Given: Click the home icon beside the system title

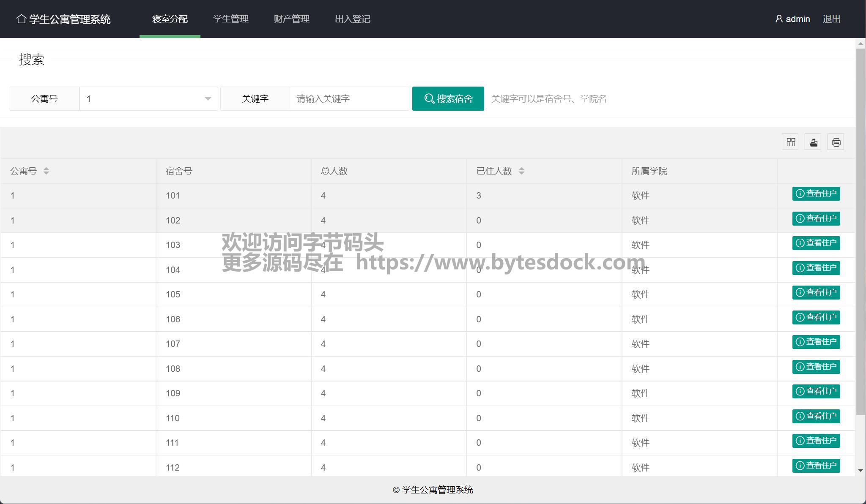Looking at the screenshot, I should click(21, 19).
